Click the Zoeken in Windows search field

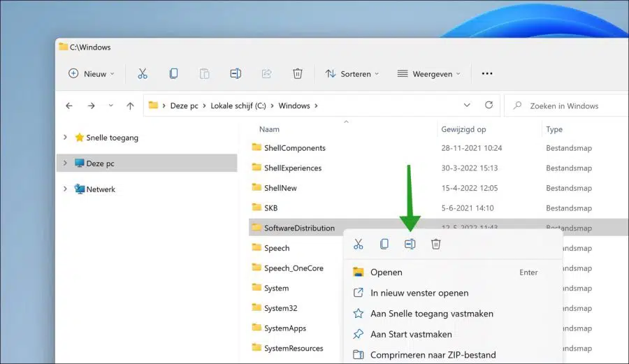click(566, 105)
